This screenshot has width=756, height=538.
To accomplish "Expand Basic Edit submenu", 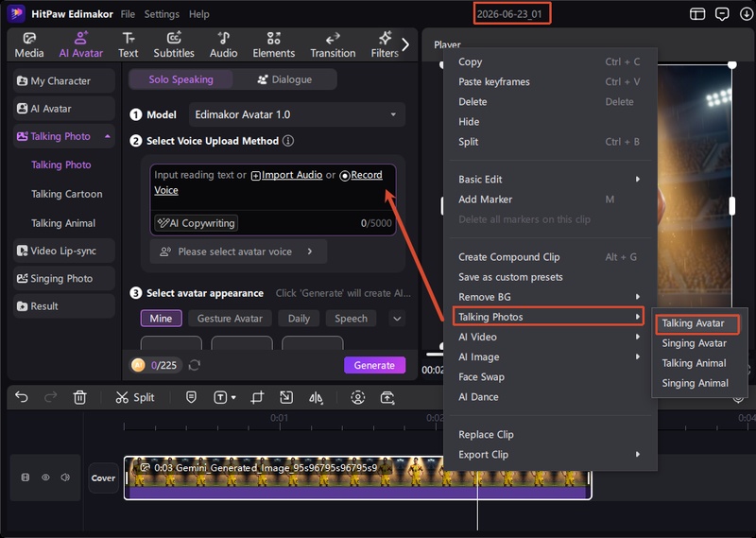I will [549, 179].
